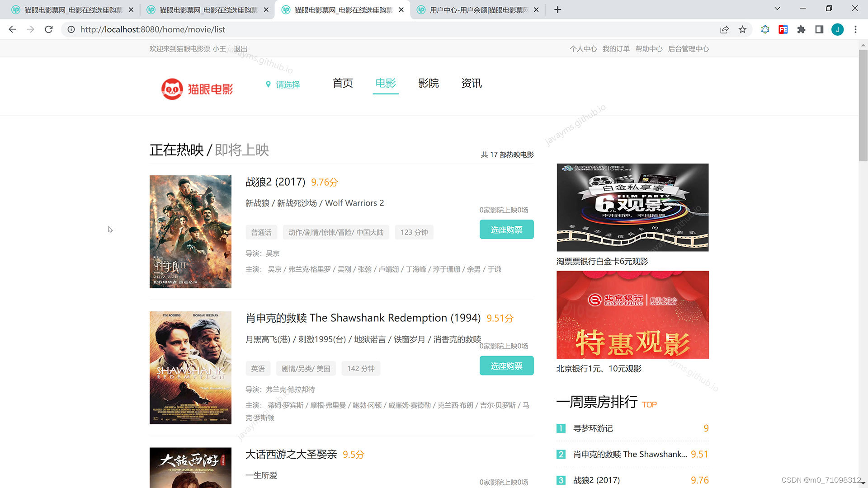Image resolution: width=868 pixels, height=488 pixels.
Task: Open the red FE extension icon
Action: click(783, 29)
